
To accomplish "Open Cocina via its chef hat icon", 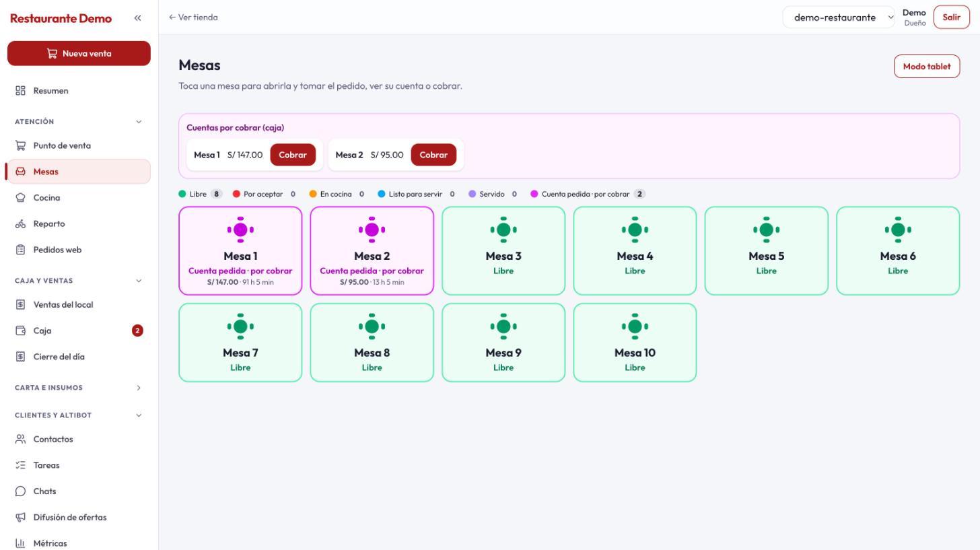I will click(20, 198).
